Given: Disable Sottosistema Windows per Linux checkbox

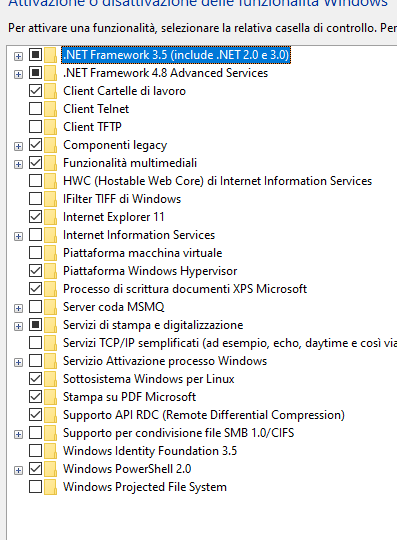Looking at the screenshot, I should pyautogui.click(x=35, y=378).
